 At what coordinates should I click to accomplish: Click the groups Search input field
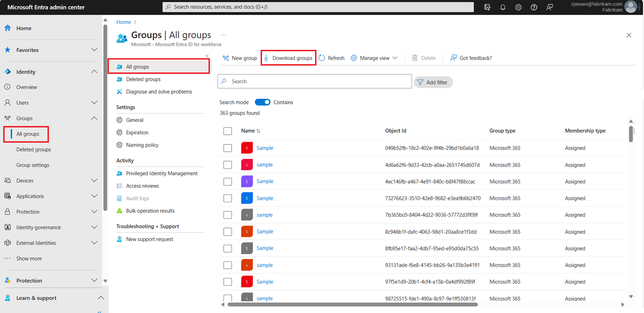(318, 81)
